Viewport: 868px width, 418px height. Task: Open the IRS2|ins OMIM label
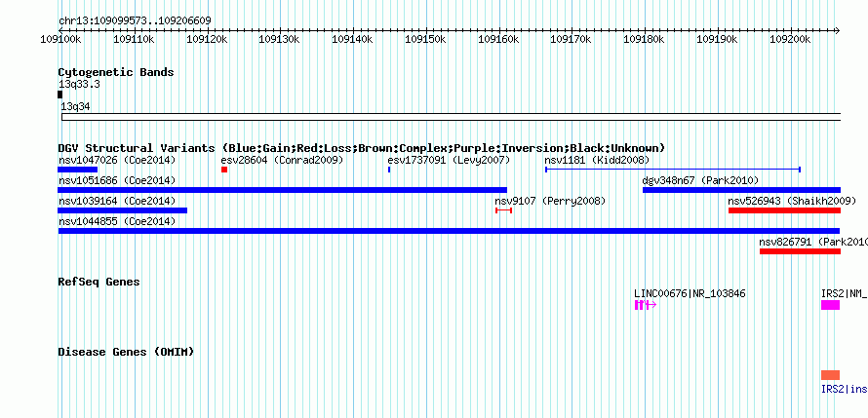pyautogui.click(x=845, y=389)
